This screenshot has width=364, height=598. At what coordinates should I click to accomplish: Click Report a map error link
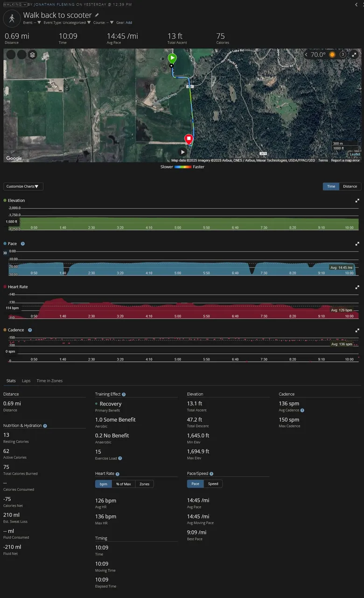(345, 160)
